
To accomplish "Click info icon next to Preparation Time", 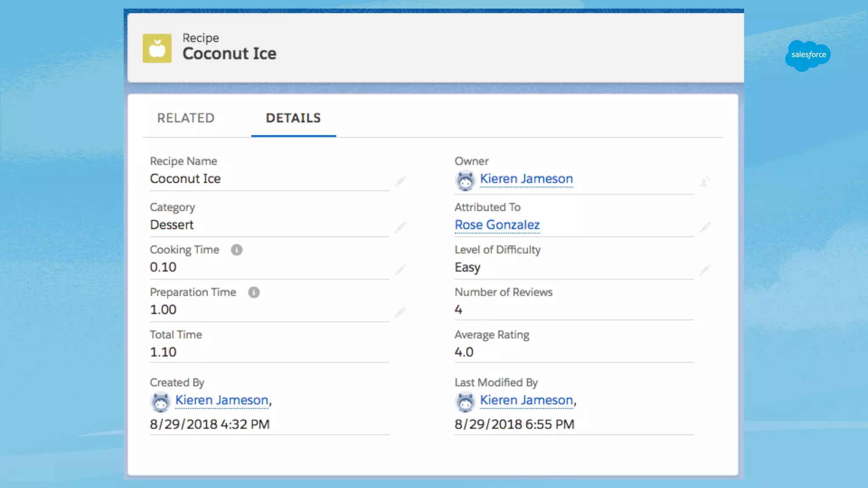I will (253, 292).
